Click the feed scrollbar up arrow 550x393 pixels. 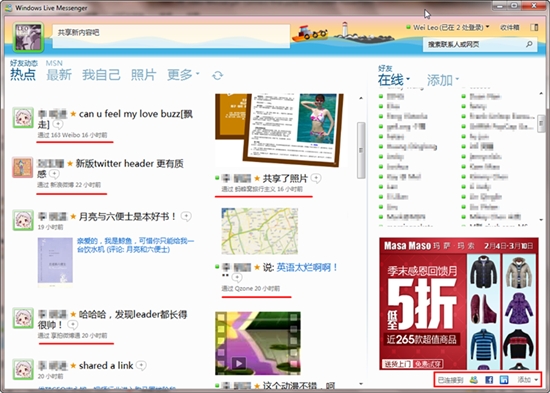click(361, 98)
